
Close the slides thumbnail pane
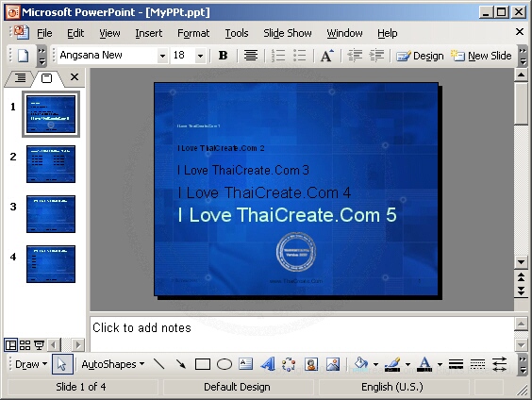tap(75, 77)
